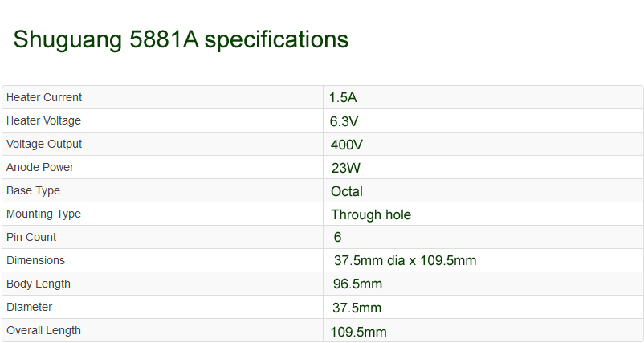This screenshot has width=644, height=343.
Task: Click the 96.5mm body length value
Action: point(357,284)
